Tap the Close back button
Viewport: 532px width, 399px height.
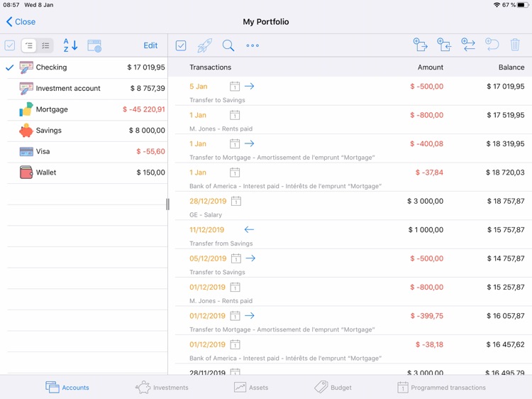tap(21, 22)
